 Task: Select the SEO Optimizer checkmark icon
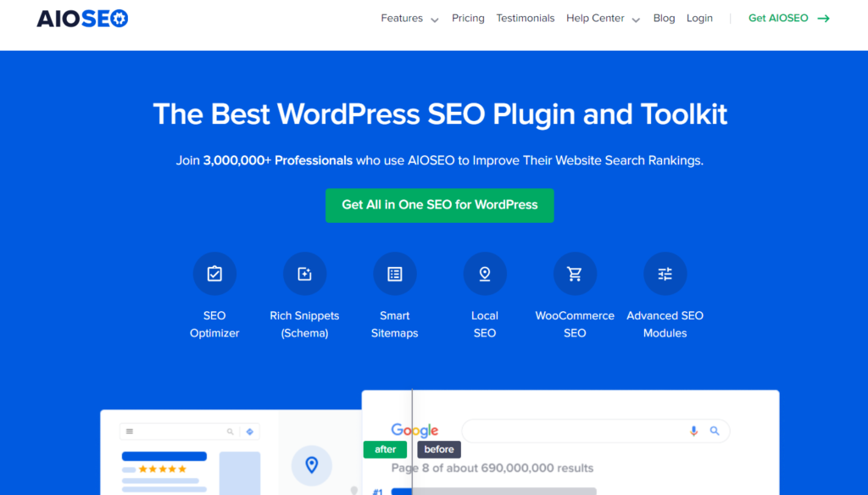[214, 273]
